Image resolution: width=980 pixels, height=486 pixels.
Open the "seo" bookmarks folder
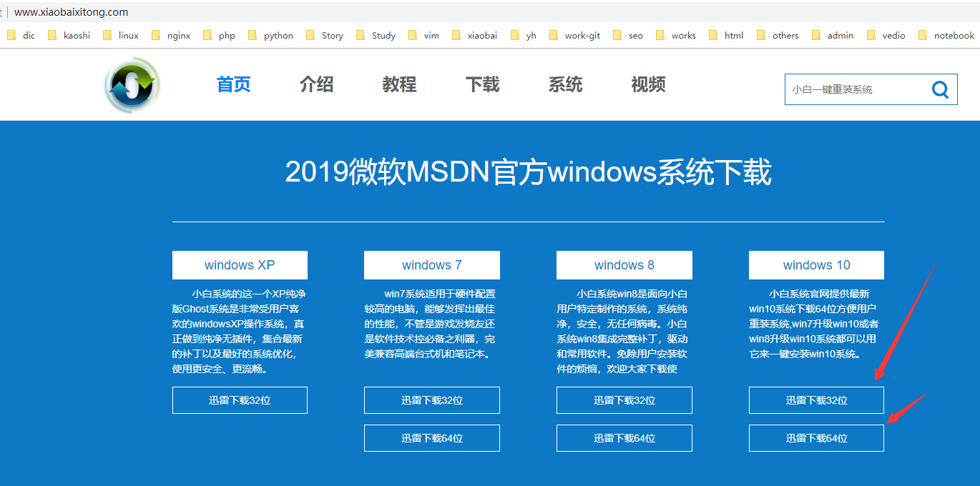point(634,34)
